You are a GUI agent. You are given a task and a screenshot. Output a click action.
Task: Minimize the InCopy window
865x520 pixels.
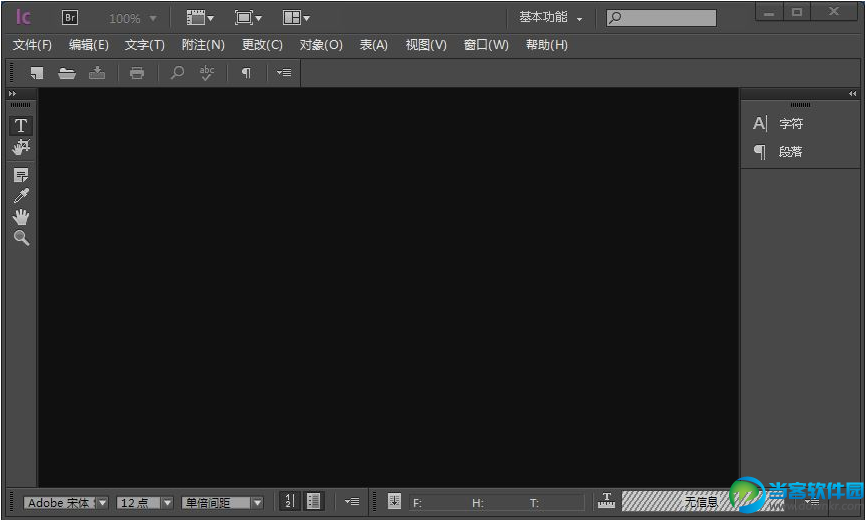tap(768, 13)
